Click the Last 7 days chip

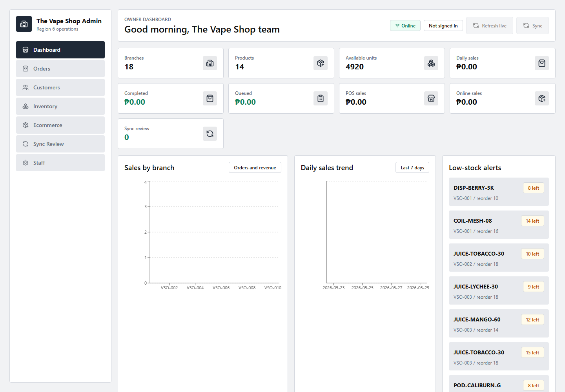(412, 167)
